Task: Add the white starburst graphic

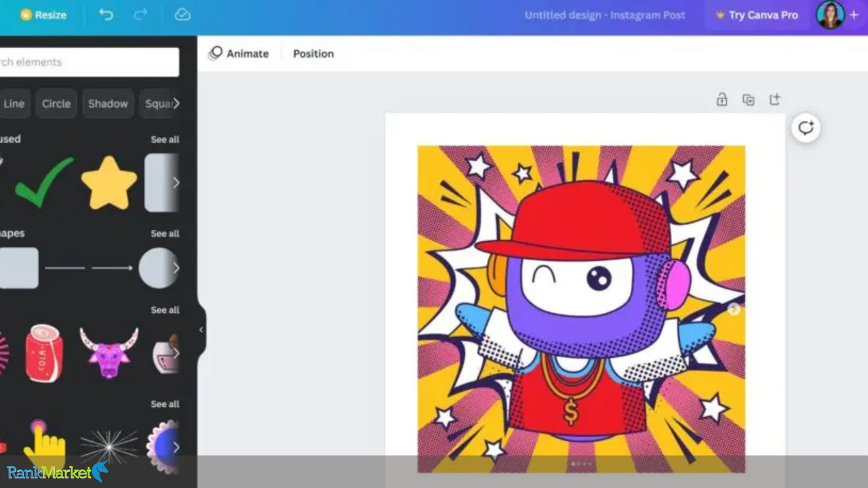Action: click(109, 447)
